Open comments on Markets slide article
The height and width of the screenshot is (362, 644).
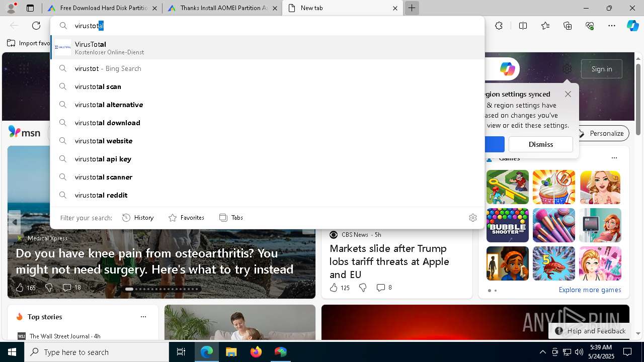click(x=384, y=288)
